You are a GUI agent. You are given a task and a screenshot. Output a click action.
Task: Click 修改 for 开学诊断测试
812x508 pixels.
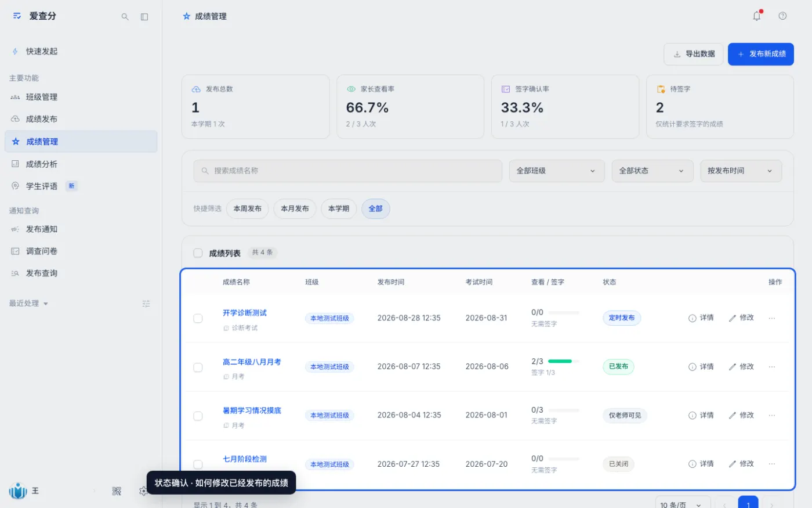click(x=741, y=318)
